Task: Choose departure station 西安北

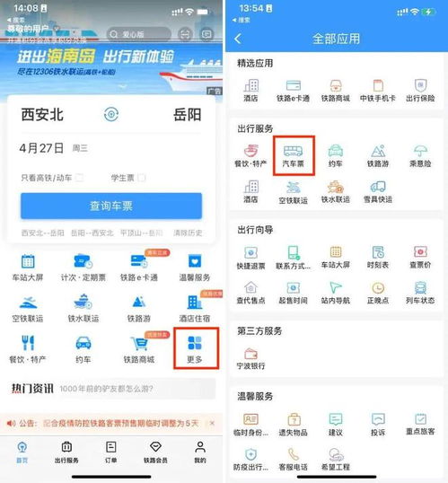Action: (42, 115)
